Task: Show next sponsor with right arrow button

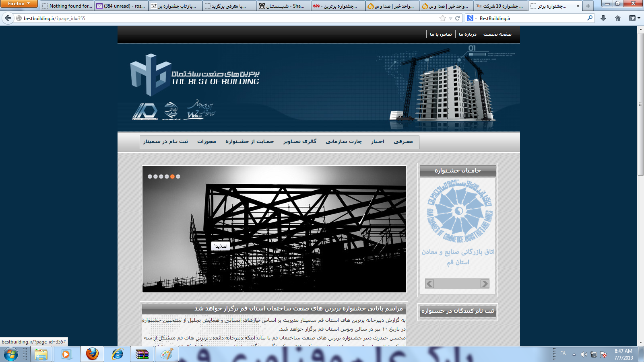Action: [485, 284]
